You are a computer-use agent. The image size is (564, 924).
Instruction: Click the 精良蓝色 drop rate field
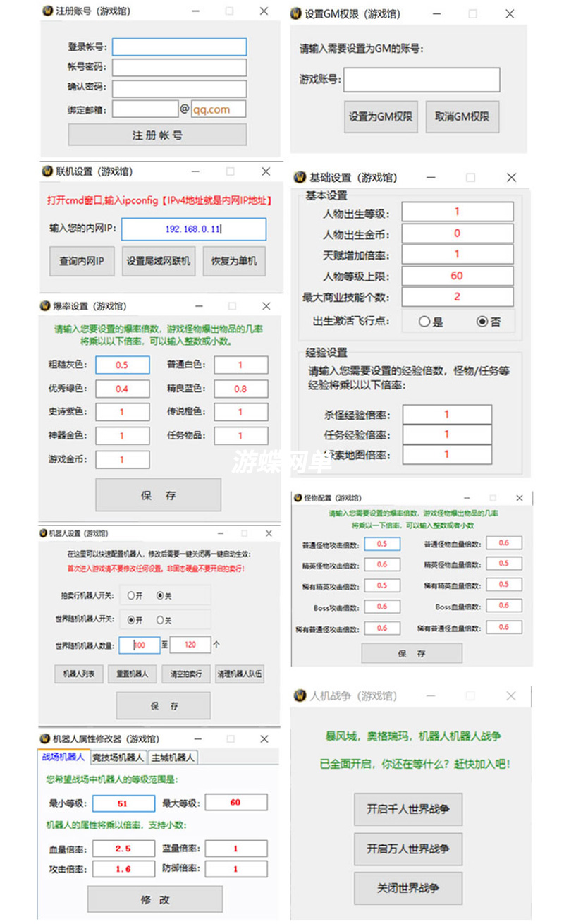pos(241,389)
